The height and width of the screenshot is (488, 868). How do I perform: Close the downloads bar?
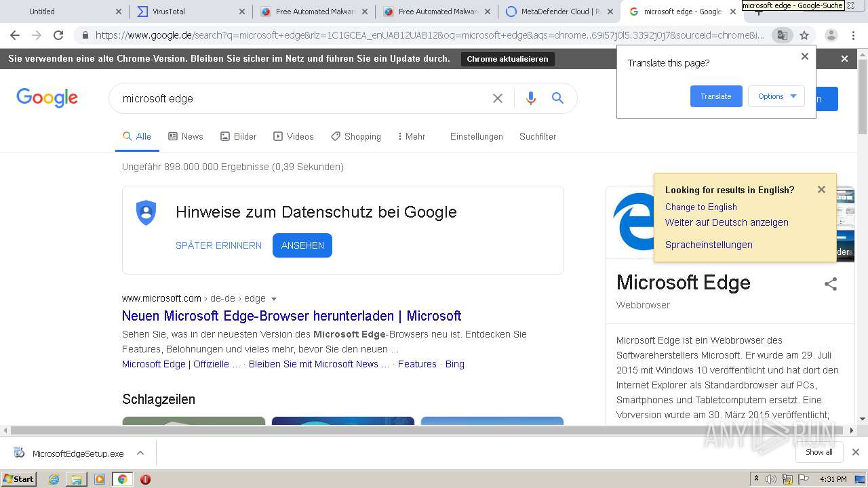click(x=856, y=452)
